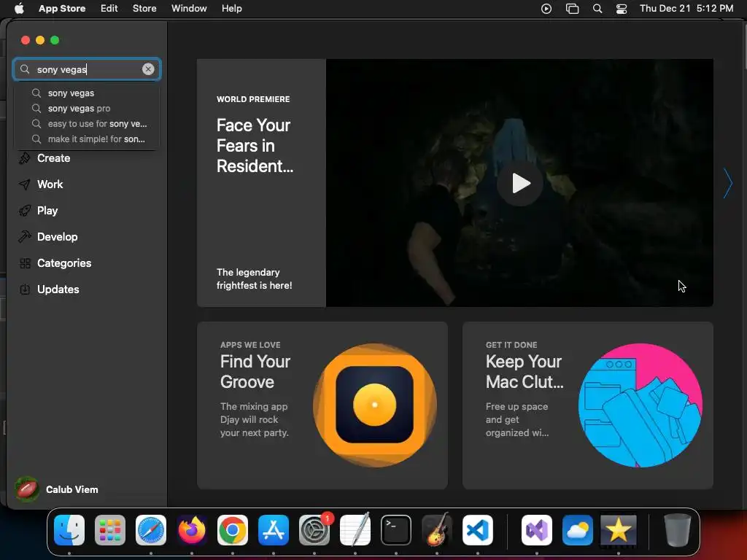Click the Play rocket icon
Screen dimensions: 747x560
click(x=25, y=211)
